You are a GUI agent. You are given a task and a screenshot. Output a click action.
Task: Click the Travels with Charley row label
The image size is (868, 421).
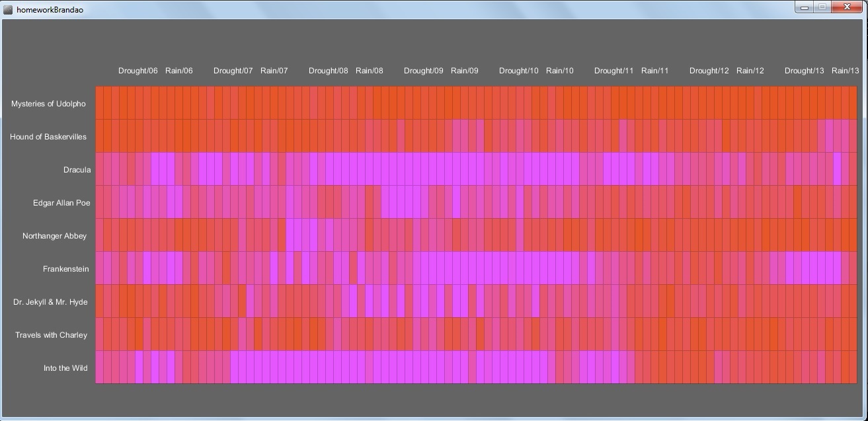(x=51, y=335)
